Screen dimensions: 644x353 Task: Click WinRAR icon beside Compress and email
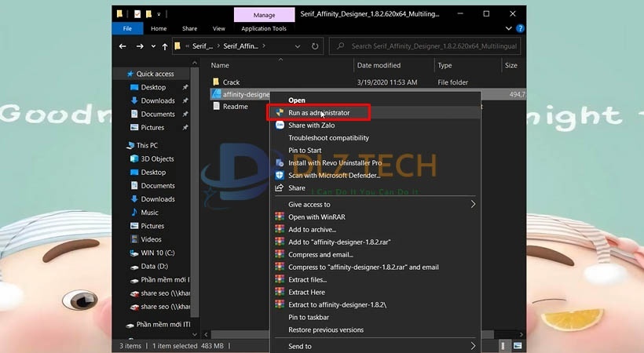click(280, 254)
